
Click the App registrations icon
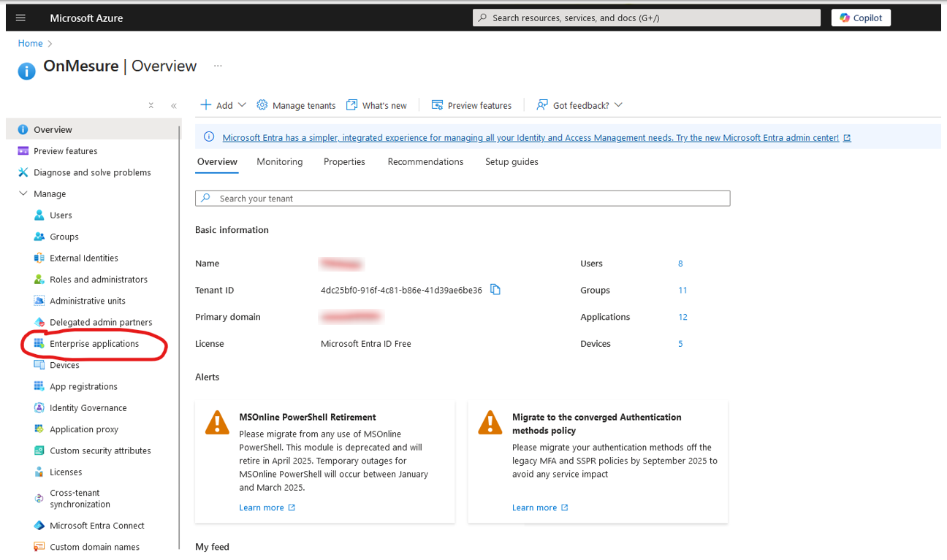pos(39,386)
